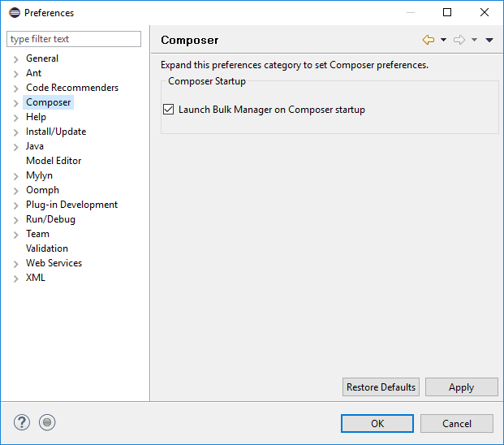Click the back navigation arrow icon
Image resolution: width=504 pixels, height=445 pixels.
[x=429, y=40]
